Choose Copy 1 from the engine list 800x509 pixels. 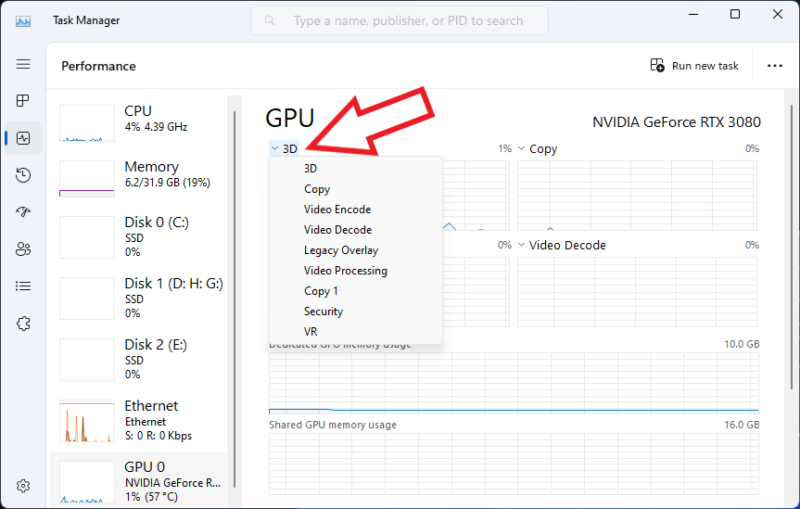(x=356, y=291)
